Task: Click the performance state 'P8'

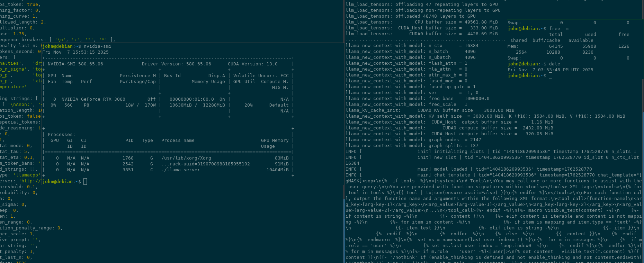Action: 87,105
